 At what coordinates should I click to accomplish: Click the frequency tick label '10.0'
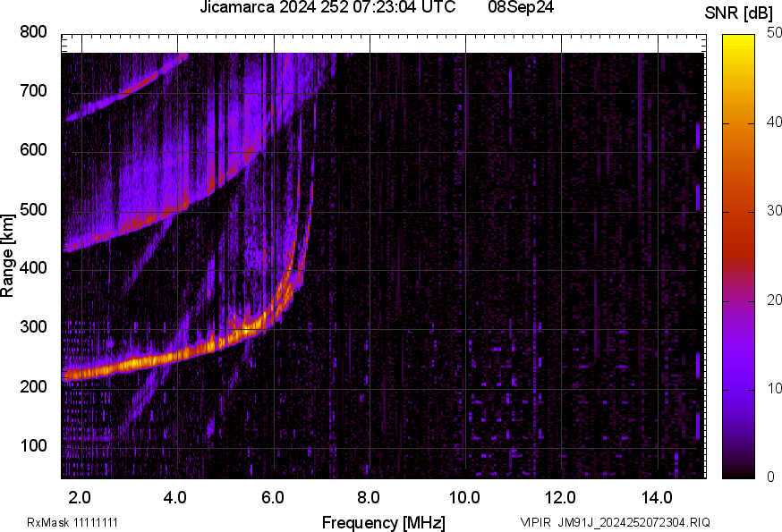pyautogui.click(x=464, y=498)
